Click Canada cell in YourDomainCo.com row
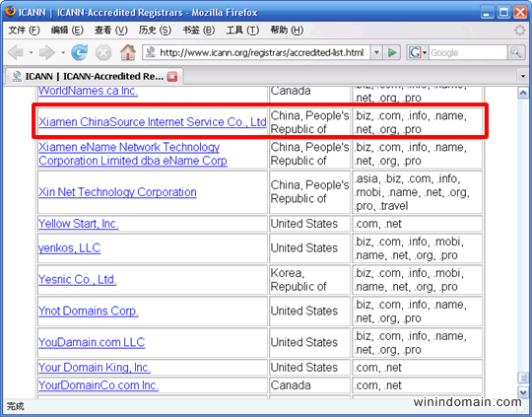The image size is (532, 417). (309, 385)
